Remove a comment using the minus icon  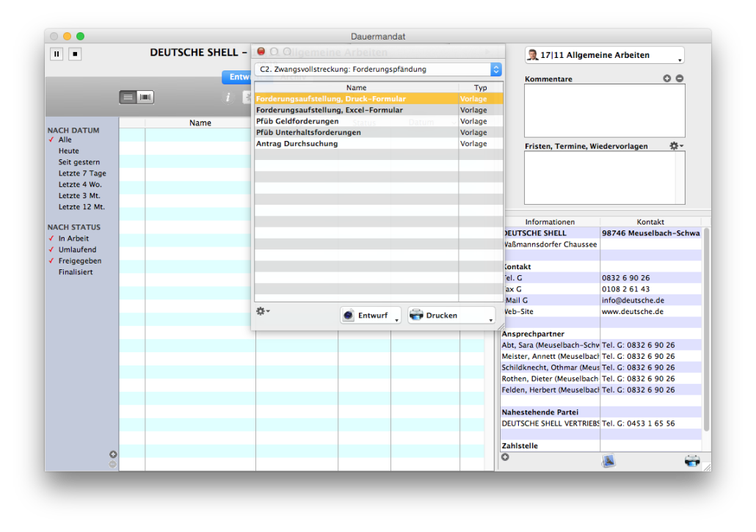pos(681,78)
